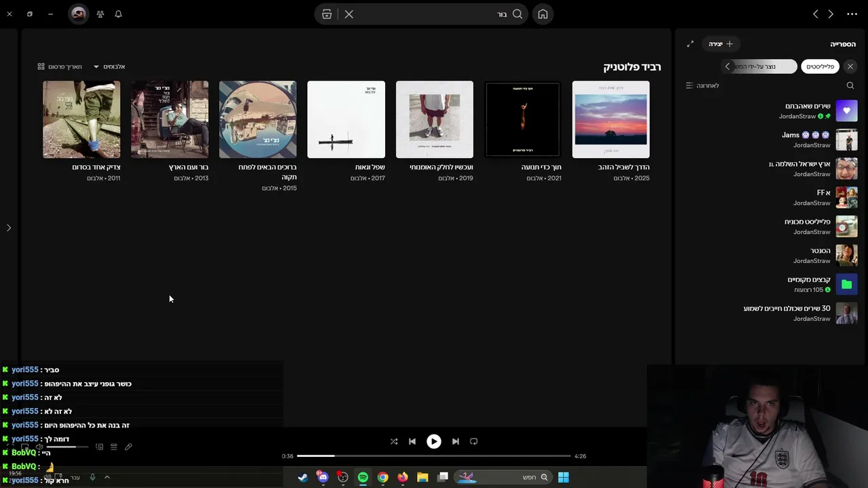Open the Windows Start menu

[x=564, y=477]
